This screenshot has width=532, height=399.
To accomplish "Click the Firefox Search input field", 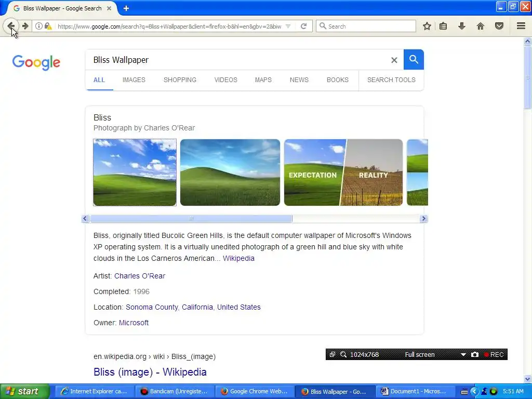I will tap(366, 26).
